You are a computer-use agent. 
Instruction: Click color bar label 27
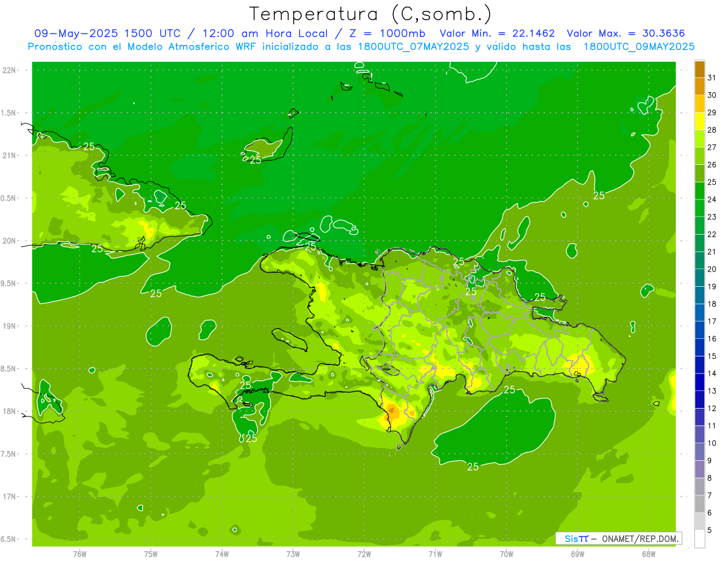[x=712, y=147]
